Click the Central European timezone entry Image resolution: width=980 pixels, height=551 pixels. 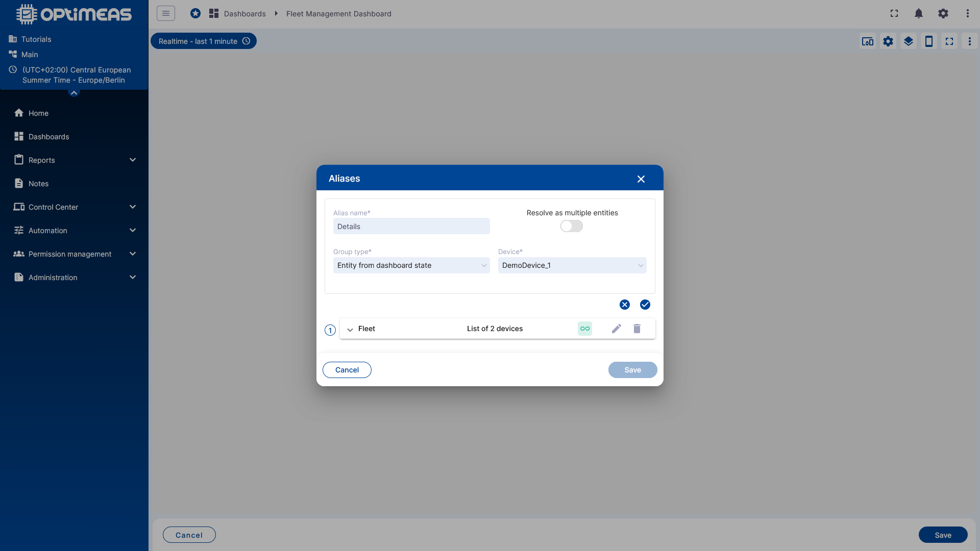77,75
